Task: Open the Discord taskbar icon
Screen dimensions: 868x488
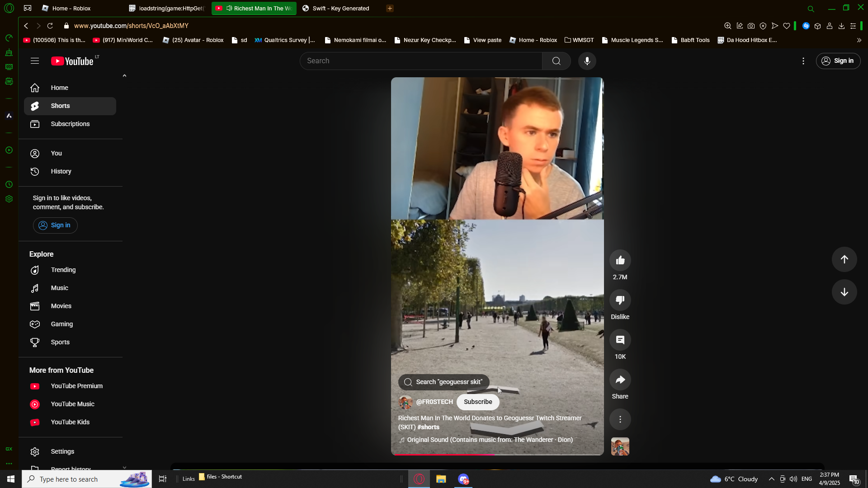Action: pyautogui.click(x=463, y=479)
